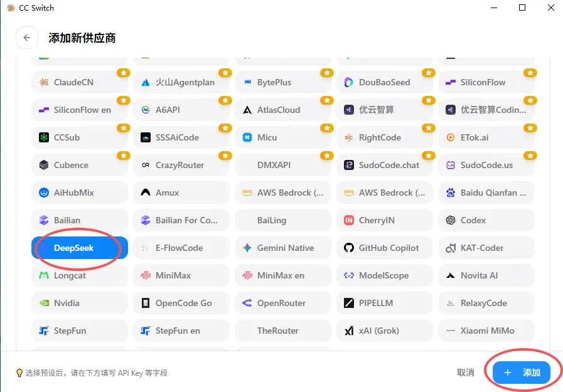Select the MiniMax en provider

pos(283,275)
